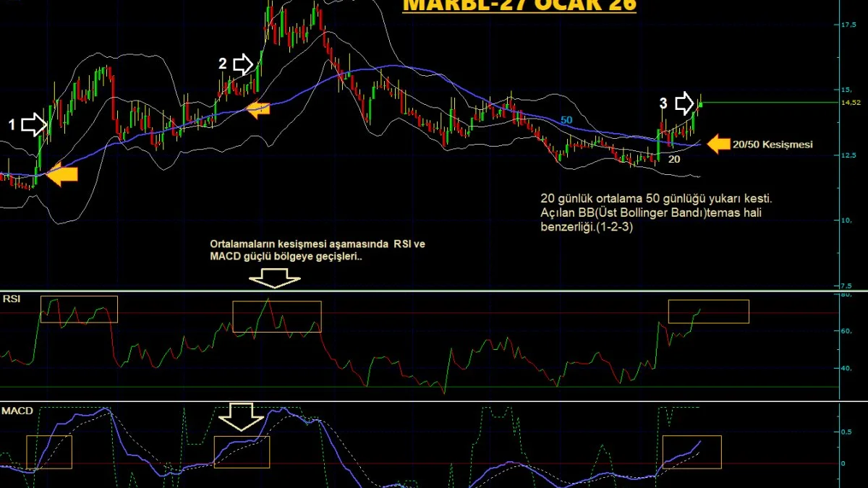Click the 14,52 current price label
The image size is (868, 488).
(x=851, y=103)
